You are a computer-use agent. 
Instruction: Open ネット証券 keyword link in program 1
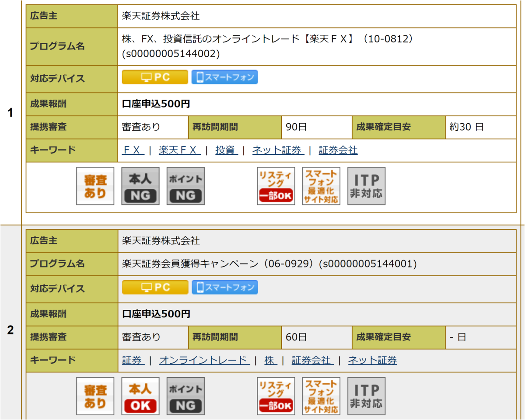click(x=278, y=150)
